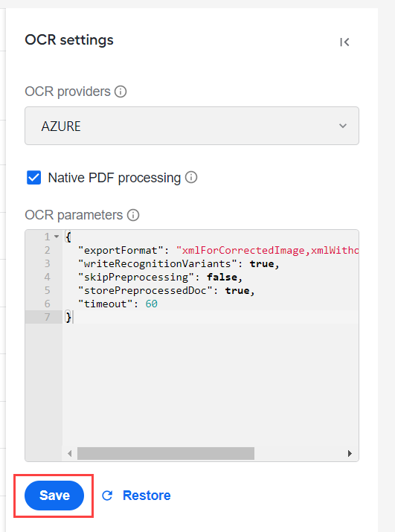Viewport: 395px width, 532px height.
Task: Click the scrollbar's right arrow
Action: coord(350,454)
